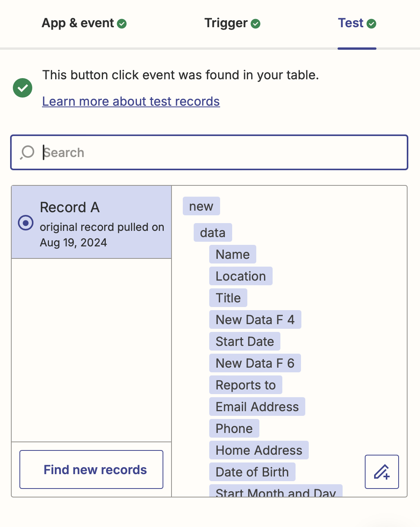This screenshot has height=527, width=420.
Task: Click the green success checkmark icon
Action: pyautogui.click(x=23, y=88)
